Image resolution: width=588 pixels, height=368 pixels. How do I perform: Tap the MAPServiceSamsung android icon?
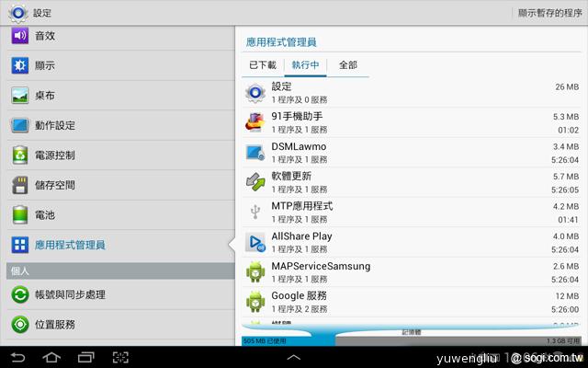(x=255, y=272)
